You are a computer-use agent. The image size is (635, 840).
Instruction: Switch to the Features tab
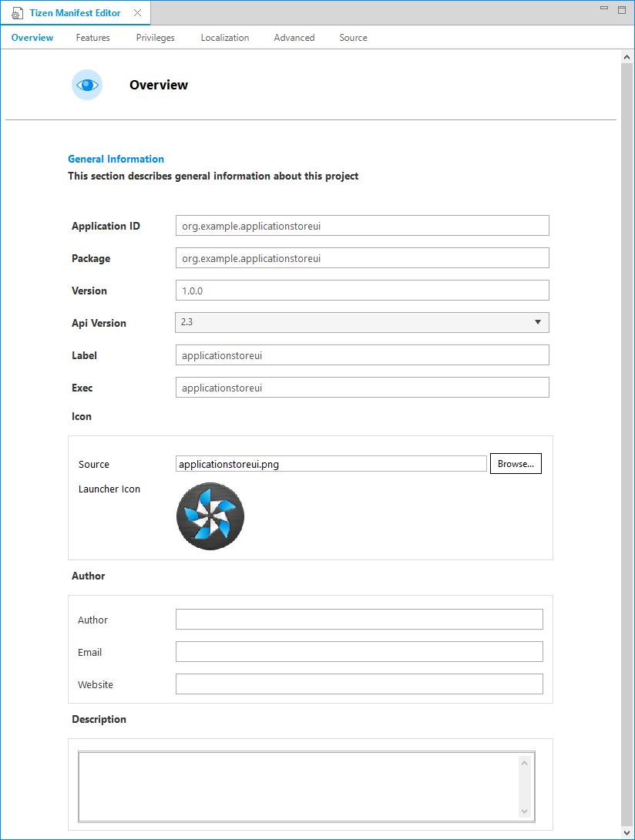tap(92, 37)
